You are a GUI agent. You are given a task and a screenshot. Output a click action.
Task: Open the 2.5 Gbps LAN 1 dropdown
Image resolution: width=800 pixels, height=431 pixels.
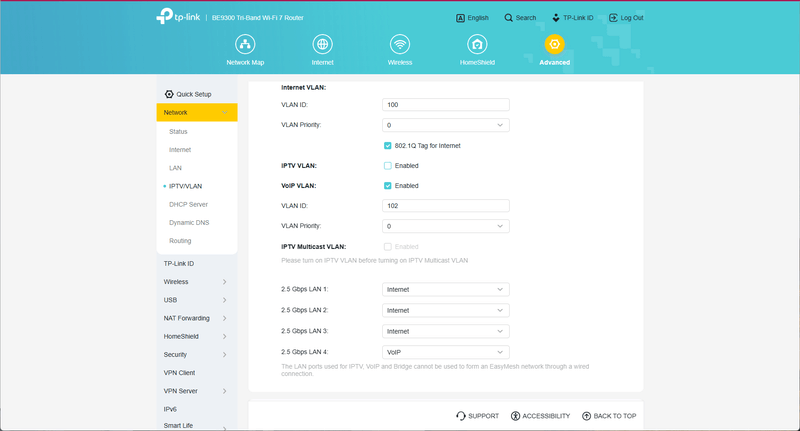[445, 289]
